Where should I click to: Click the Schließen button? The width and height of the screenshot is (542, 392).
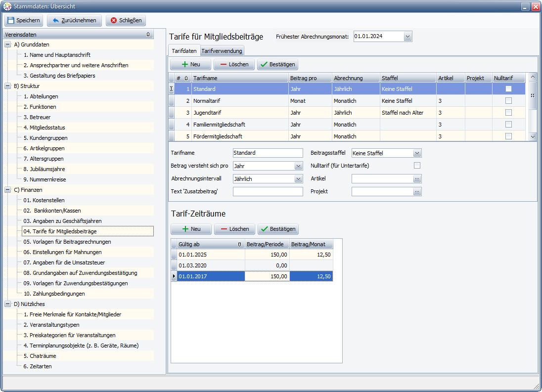(126, 20)
